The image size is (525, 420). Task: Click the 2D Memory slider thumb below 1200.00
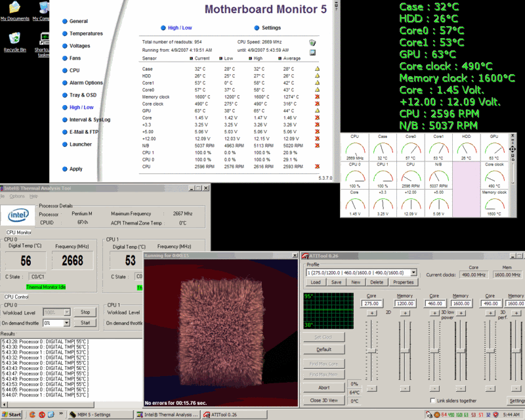[x=405, y=350]
